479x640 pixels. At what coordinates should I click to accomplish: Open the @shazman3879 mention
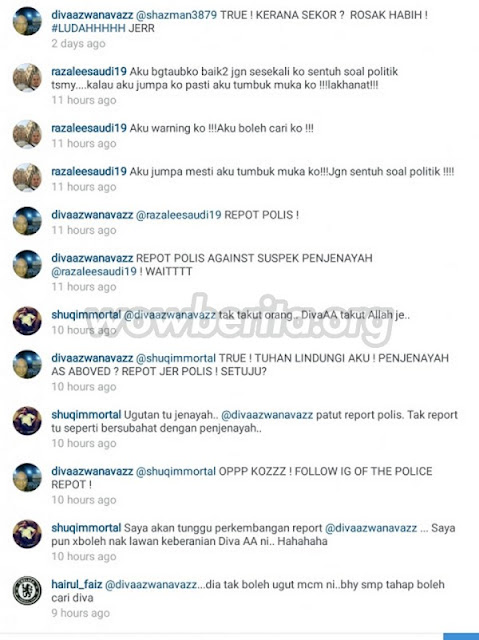pyautogui.click(x=176, y=15)
